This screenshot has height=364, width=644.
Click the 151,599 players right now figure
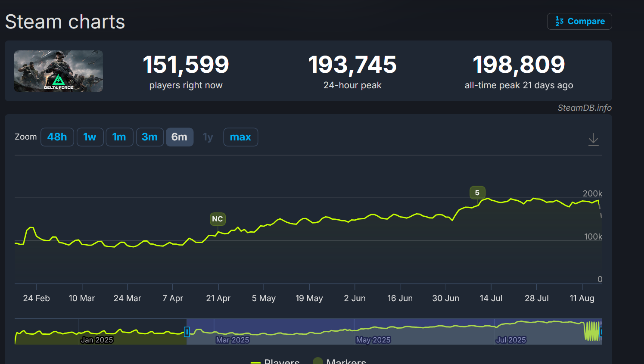(x=186, y=65)
